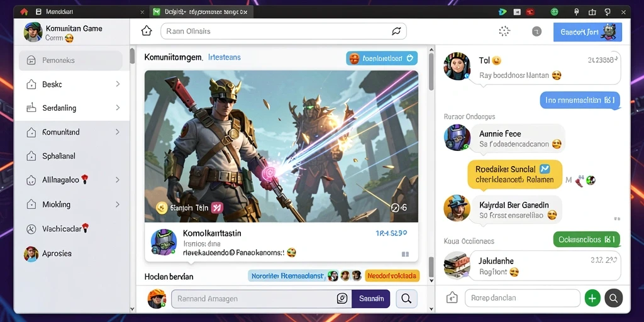Click the Rorep danclan chat input
Image resolution: width=644 pixels, height=322 pixels.
pyautogui.click(x=523, y=297)
